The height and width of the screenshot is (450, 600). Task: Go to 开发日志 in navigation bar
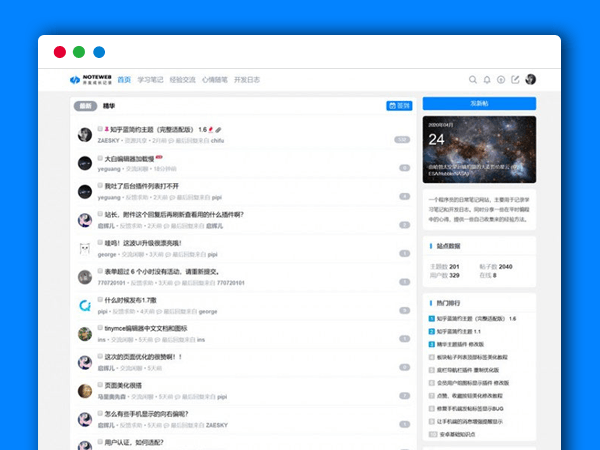(x=247, y=80)
